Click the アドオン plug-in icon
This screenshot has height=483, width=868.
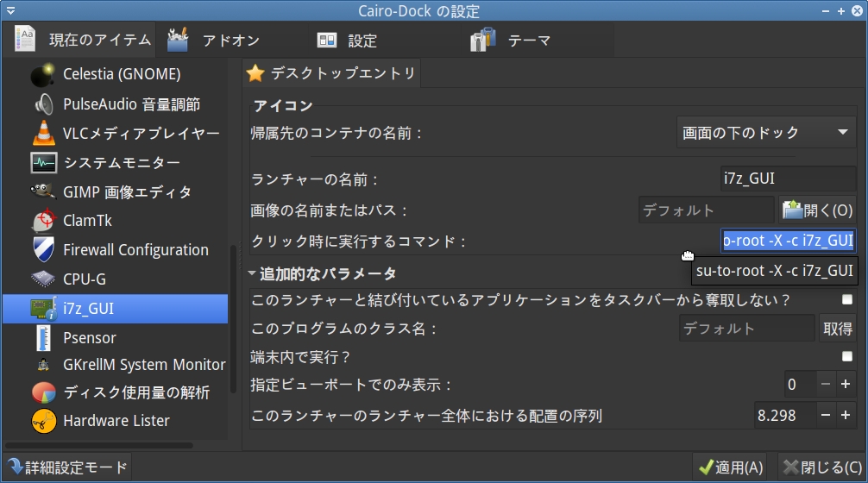(178, 40)
